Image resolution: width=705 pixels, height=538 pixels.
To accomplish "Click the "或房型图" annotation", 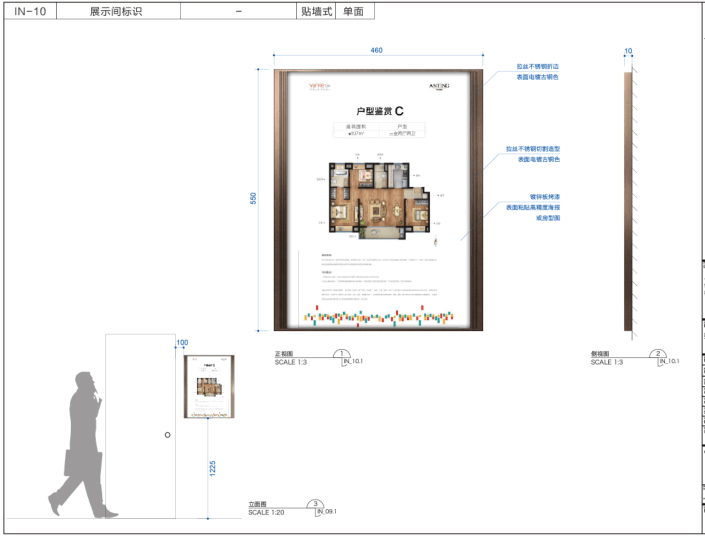I will coord(548,218).
